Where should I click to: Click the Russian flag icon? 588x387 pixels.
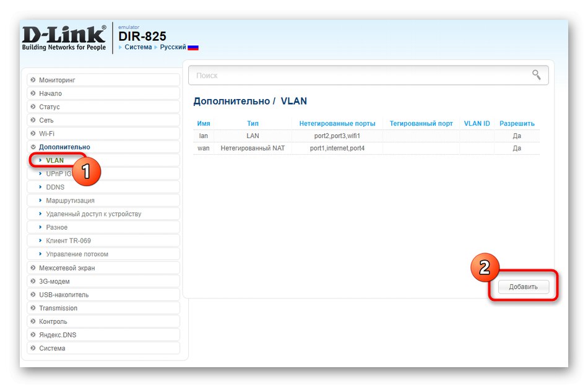coord(192,47)
